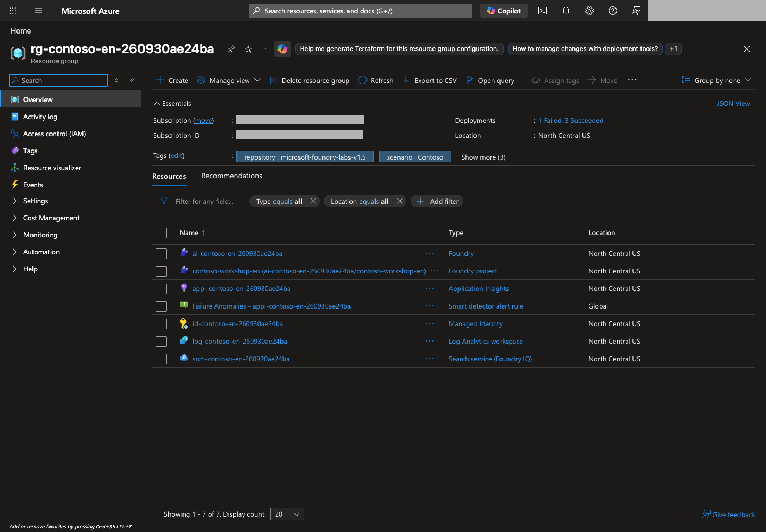
Task: Open portal settings gear
Action: (x=589, y=11)
